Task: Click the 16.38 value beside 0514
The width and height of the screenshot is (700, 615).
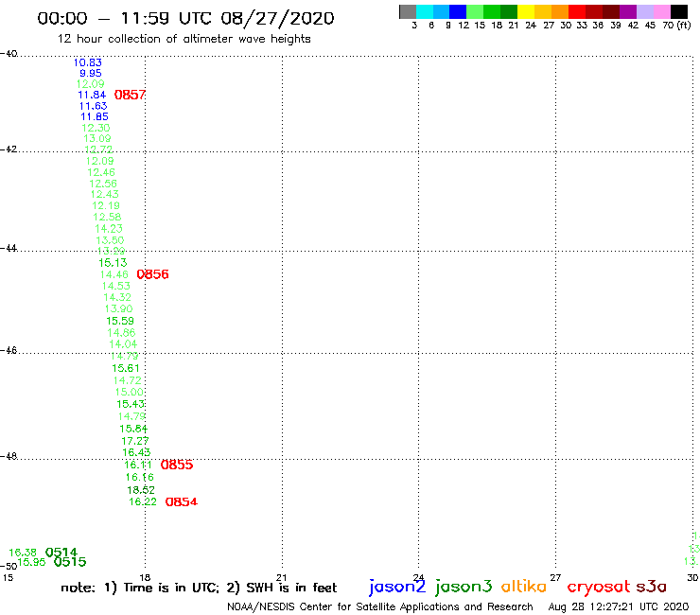Action: 23,553
